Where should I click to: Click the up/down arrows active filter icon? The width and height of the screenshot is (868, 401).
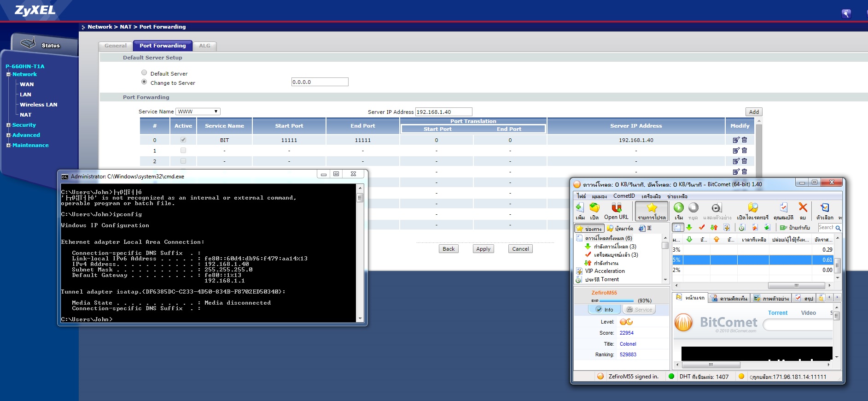point(714,227)
